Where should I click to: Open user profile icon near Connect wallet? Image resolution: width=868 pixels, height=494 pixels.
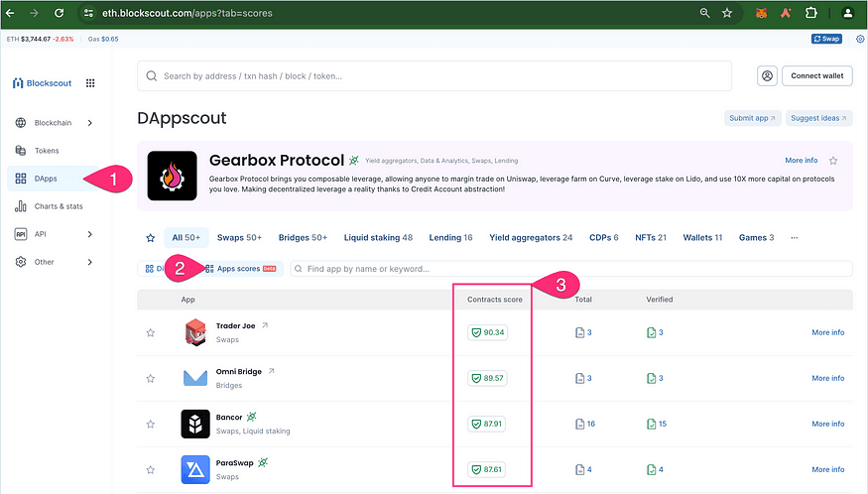pos(767,75)
